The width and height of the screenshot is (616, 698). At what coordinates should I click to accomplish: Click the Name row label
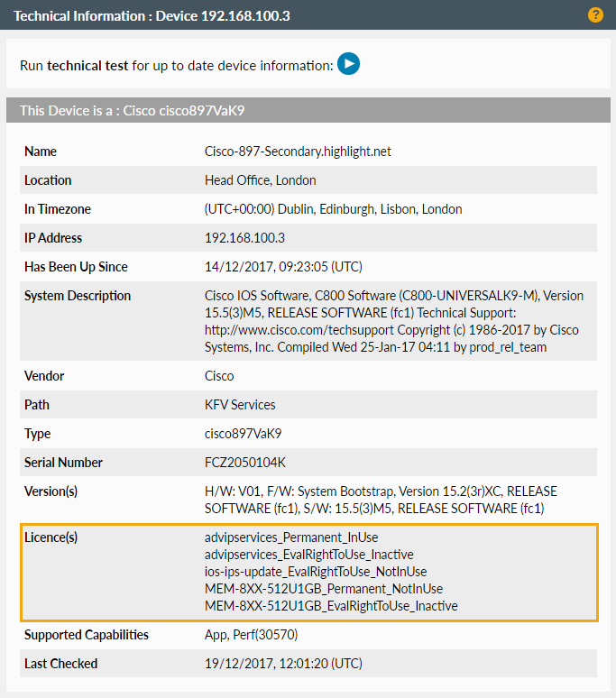point(41,152)
